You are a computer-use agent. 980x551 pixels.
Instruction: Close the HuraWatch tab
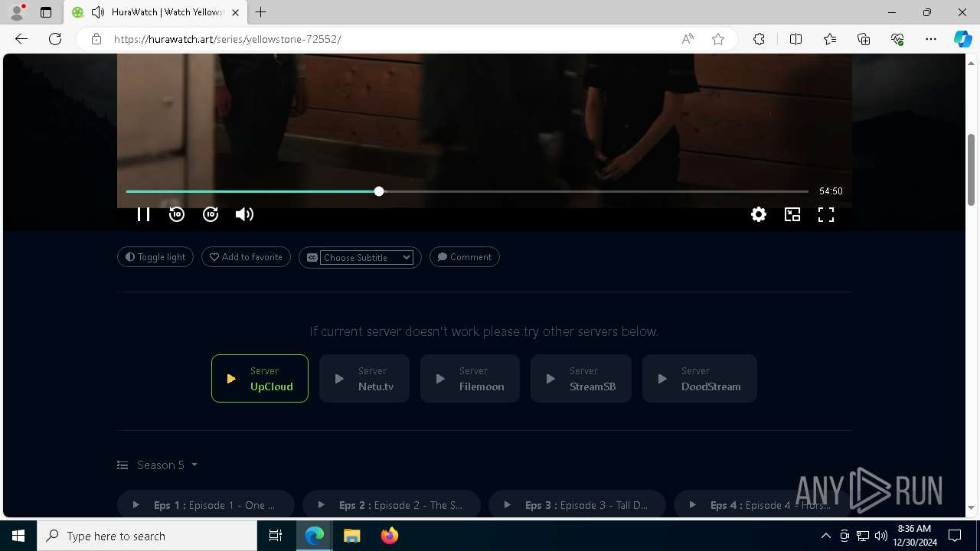pos(235,12)
